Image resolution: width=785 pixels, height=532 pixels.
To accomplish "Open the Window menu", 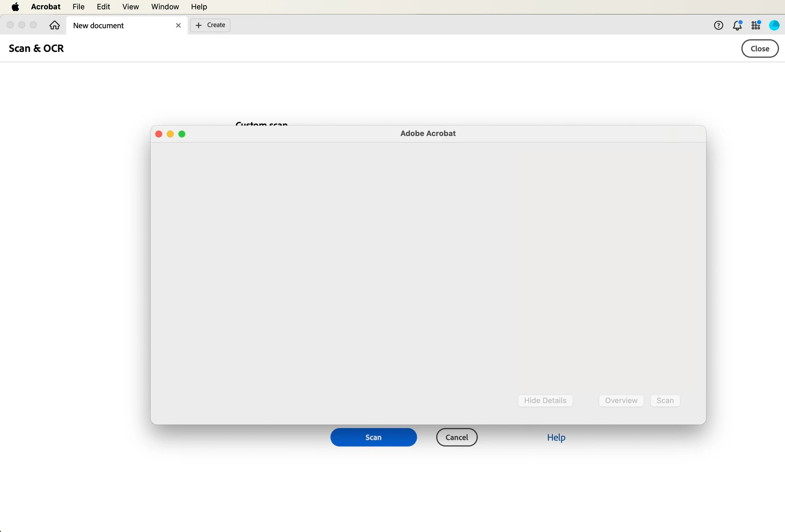I will [x=165, y=7].
